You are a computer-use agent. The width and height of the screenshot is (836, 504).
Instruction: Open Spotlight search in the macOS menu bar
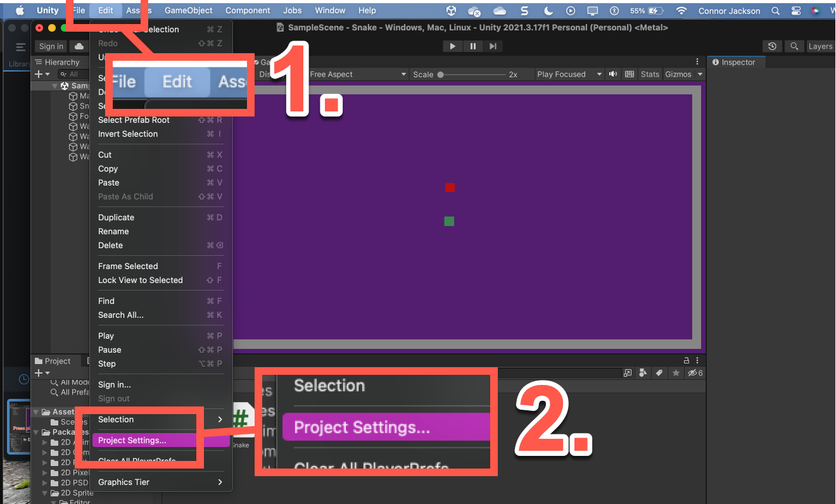pos(776,11)
